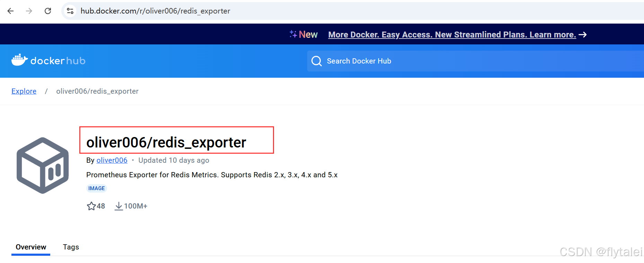Image resolution: width=644 pixels, height=263 pixels.
Task: Click the star icon next to 48
Action: [91, 206]
